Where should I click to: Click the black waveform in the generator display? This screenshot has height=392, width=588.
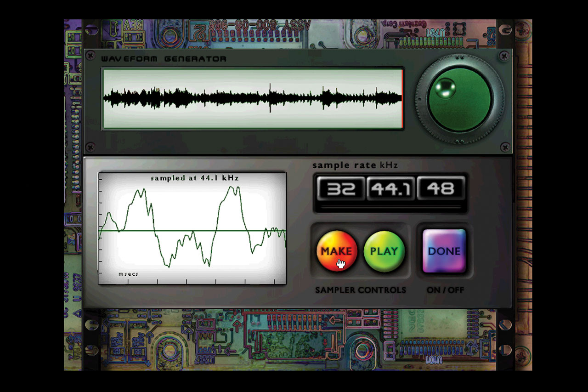(252, 98)
